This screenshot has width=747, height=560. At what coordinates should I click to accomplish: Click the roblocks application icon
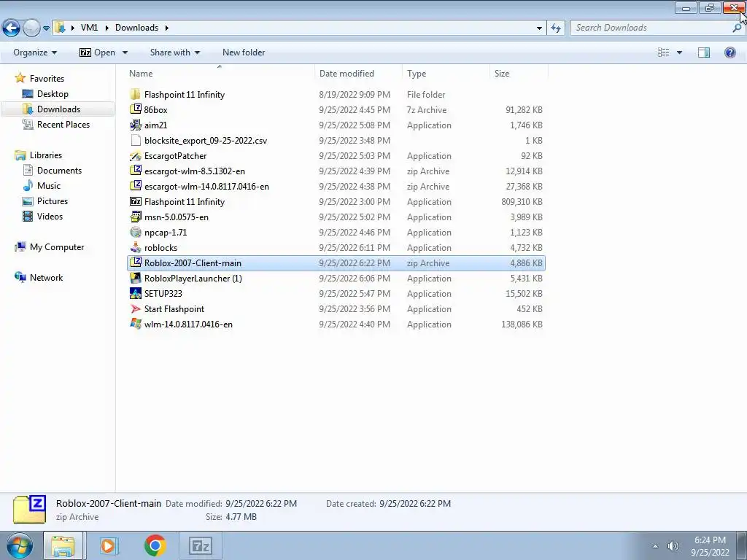coord(136,248)
